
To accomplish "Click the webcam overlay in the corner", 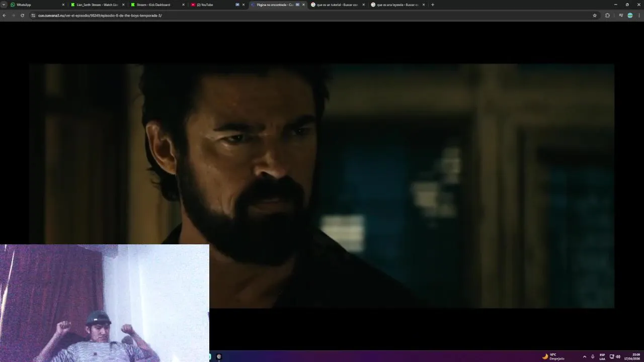I will click(x=105, y=303).
